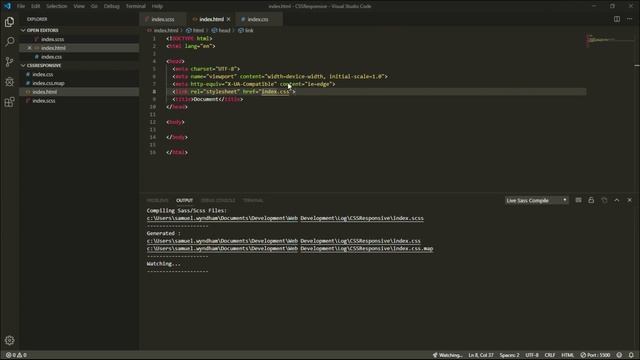The height and width of the screenshot is (360, 640).
Task: Click the HTML language mode status item
Action: pyautogui.click(x=567, y=355)
